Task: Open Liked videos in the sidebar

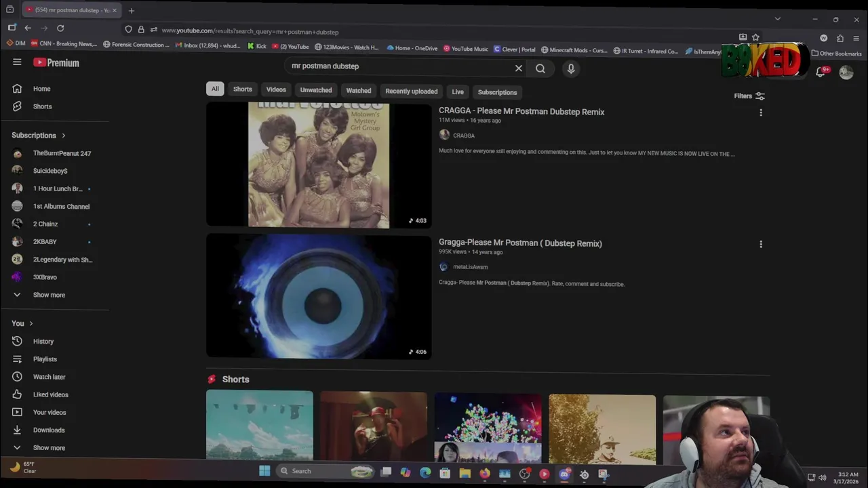Action: tap(41, 394)
